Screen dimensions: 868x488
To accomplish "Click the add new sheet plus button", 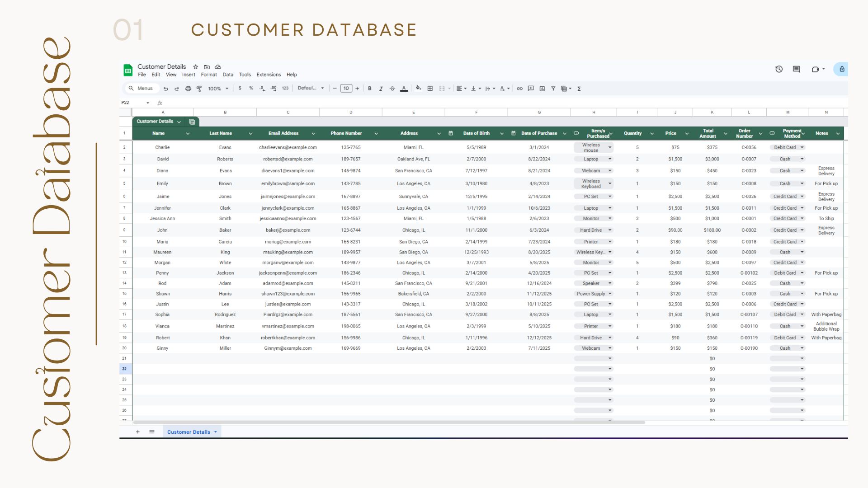I will coord(137,432).
